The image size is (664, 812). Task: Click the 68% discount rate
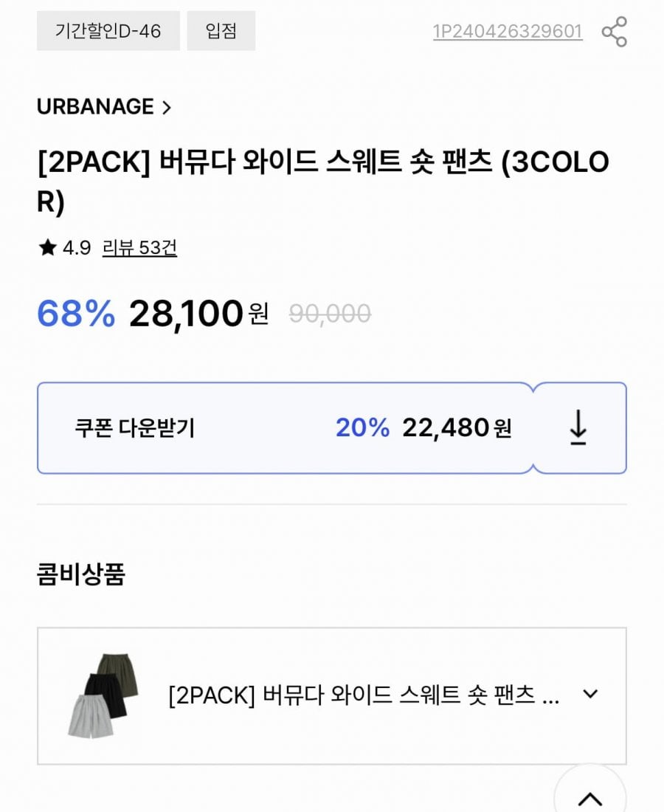click(76, 314)
